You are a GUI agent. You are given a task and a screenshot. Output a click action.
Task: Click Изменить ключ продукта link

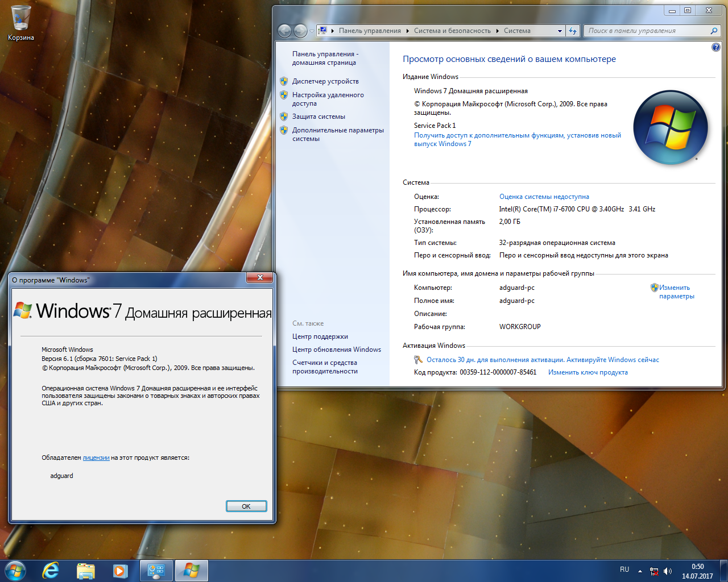pyautogui.click(x=588, y=372)
